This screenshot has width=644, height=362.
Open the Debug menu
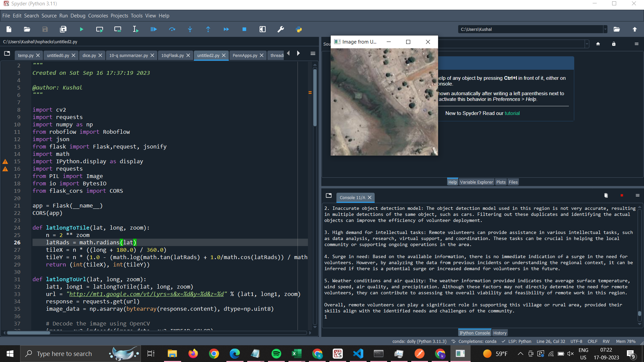pyautogui.click(x=78, y=16)
